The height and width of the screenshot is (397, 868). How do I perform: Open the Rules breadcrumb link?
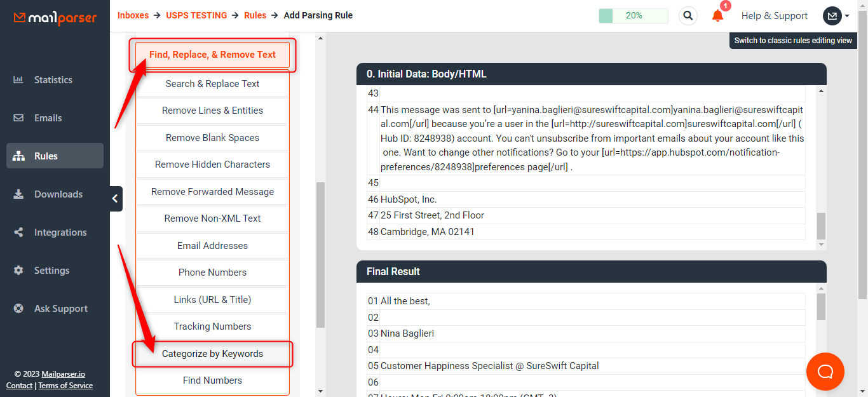pos(255,15)
